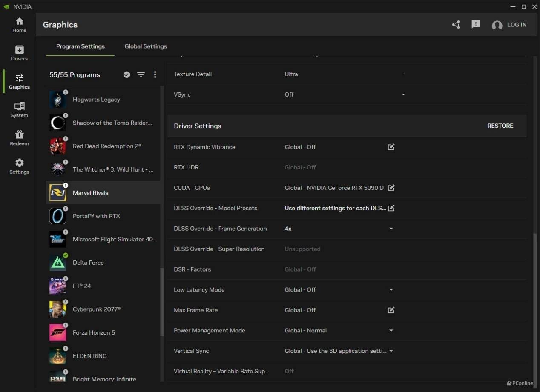540x392 pixels.
Task: Open three-dot more options for programs
Action: [155, 74]
